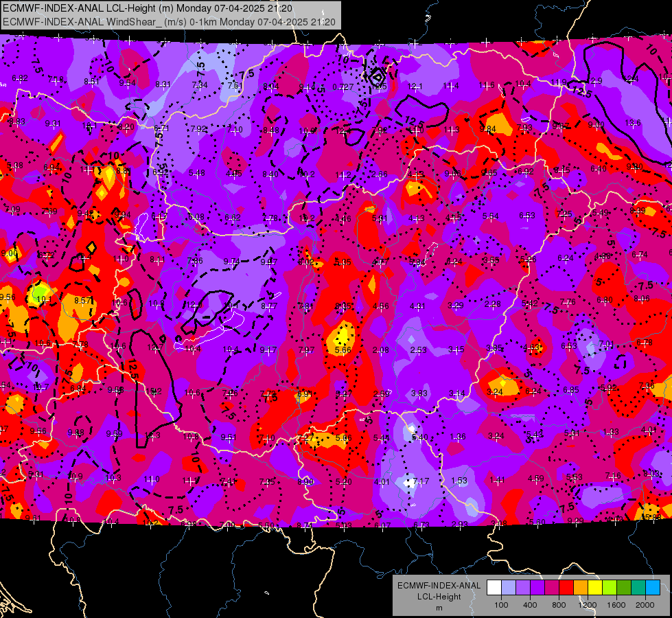Click the grid value '9.84'
This screenshot has width=672, height=618.
[488, 129]
